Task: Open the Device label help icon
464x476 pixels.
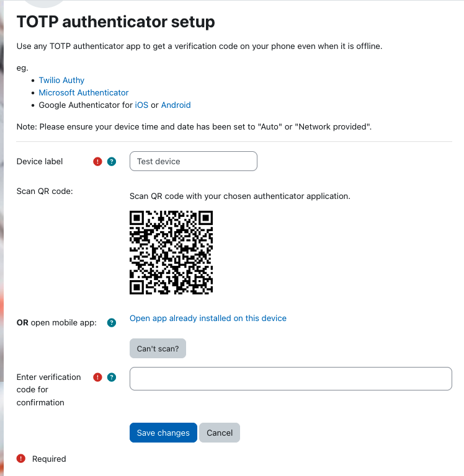Action: click(112, 162)
